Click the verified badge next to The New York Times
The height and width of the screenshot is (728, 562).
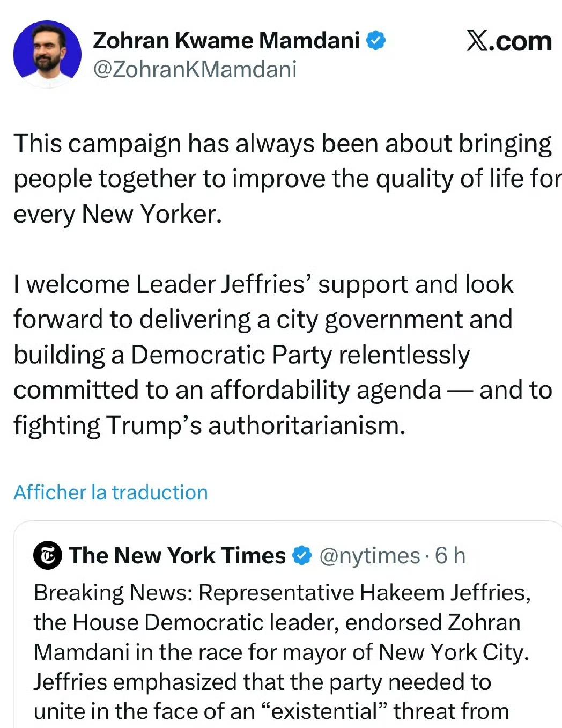point(302,556)
